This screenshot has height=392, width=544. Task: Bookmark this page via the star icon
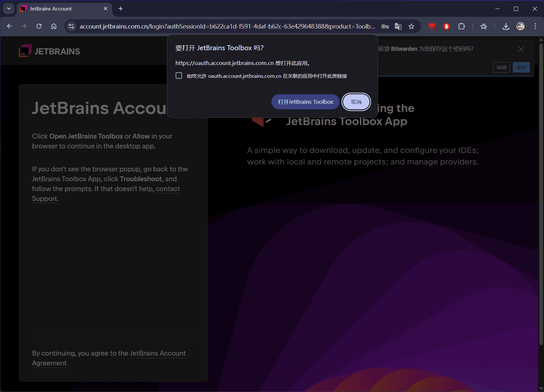coord(412,26)
